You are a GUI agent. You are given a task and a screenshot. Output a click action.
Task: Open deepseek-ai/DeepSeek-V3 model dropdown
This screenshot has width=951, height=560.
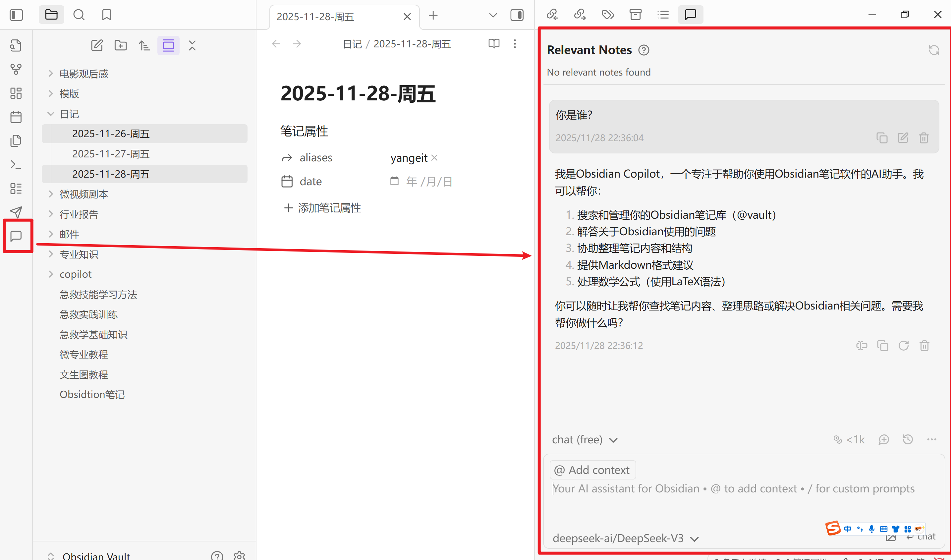coord(625,538)
